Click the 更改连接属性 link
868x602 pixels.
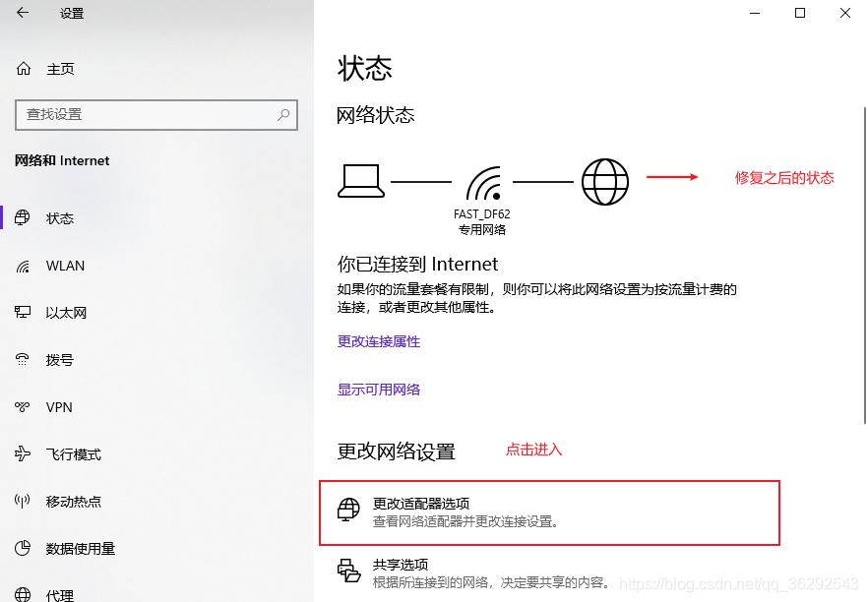click(379, 341)
